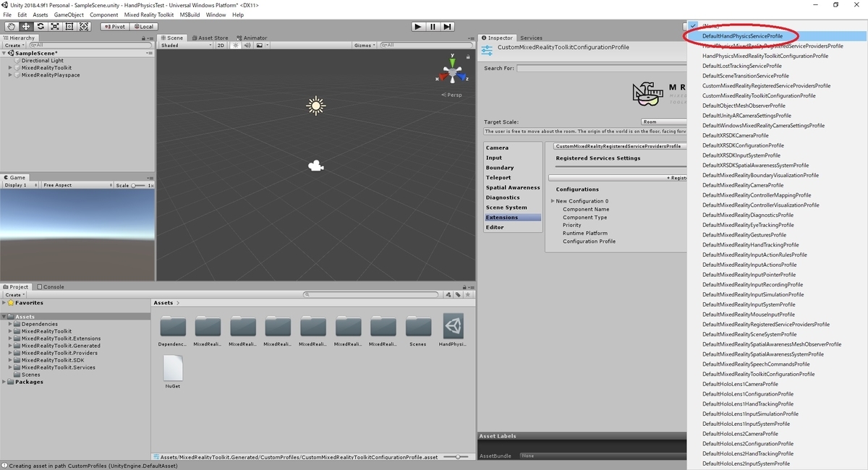Select the Spatial Awareness section
Image resolution: width=868 pixels, height=470 pixels.
[513, 187]
